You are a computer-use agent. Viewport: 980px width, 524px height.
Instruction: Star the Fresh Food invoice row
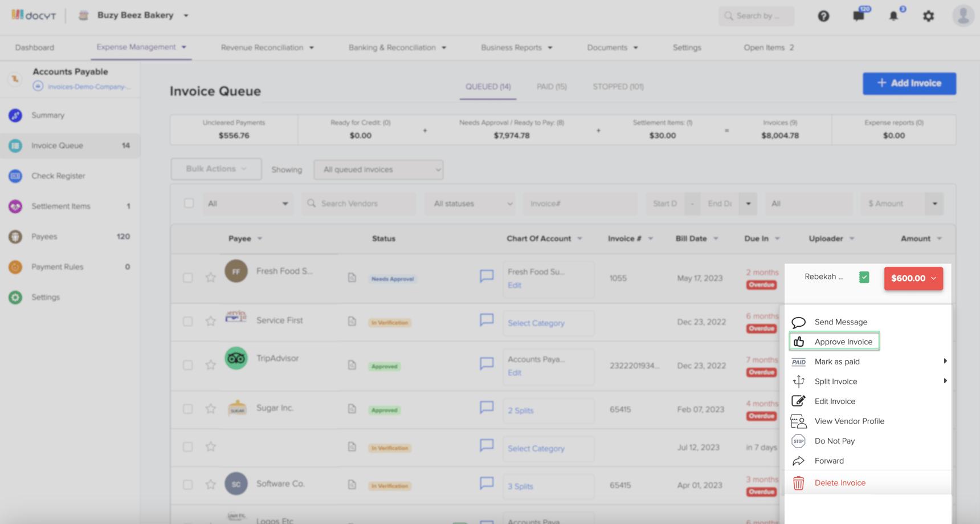(211, 277)
